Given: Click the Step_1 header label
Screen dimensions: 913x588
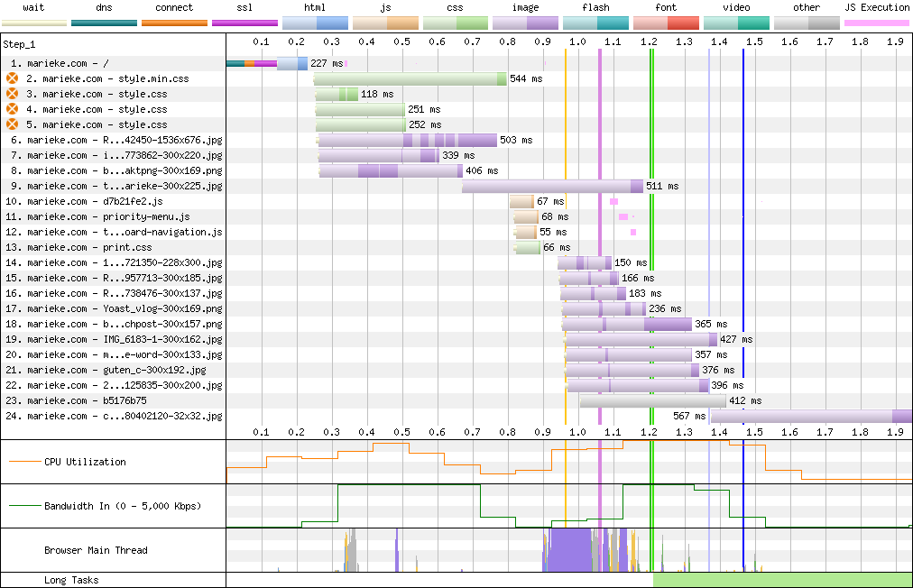Looking at the screenshot, I should 19,43.
